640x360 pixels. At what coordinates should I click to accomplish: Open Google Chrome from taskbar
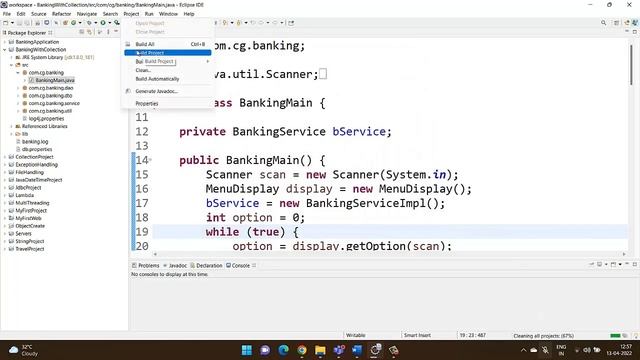click(x=302, y=350)
